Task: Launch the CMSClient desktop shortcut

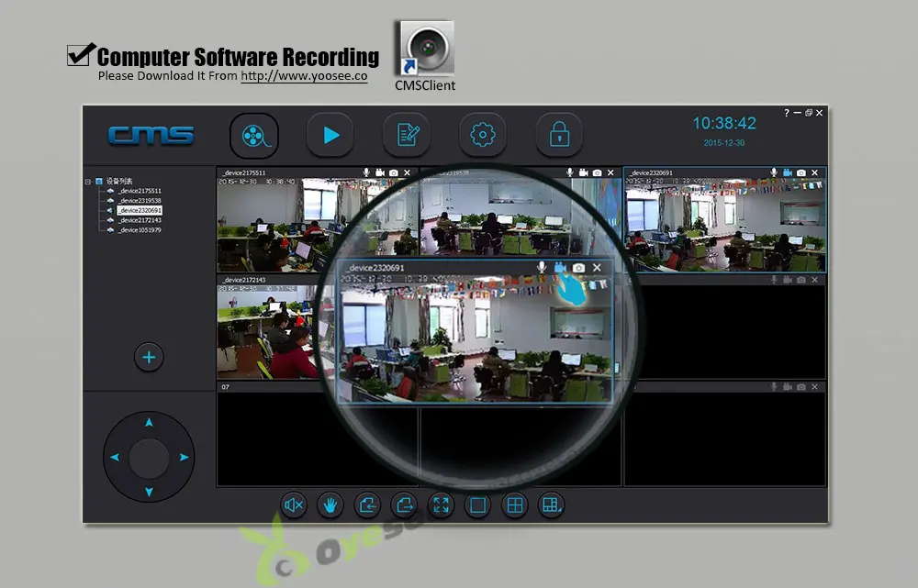Action: coord(425,56)
